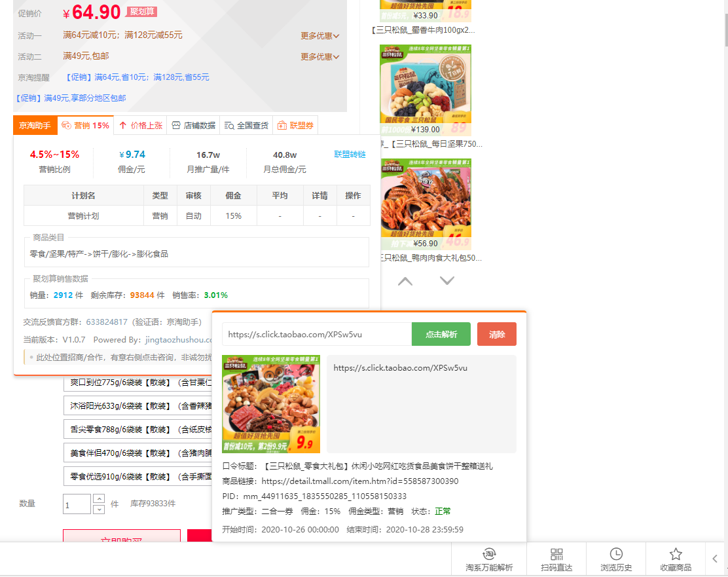Expand 更多优惠 for 活动二
This screenshot has width=728, height=577.
click(x=320, y=57)
